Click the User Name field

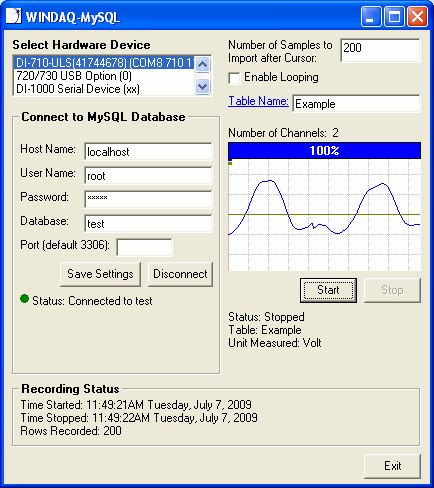click(x=148, y=176)
